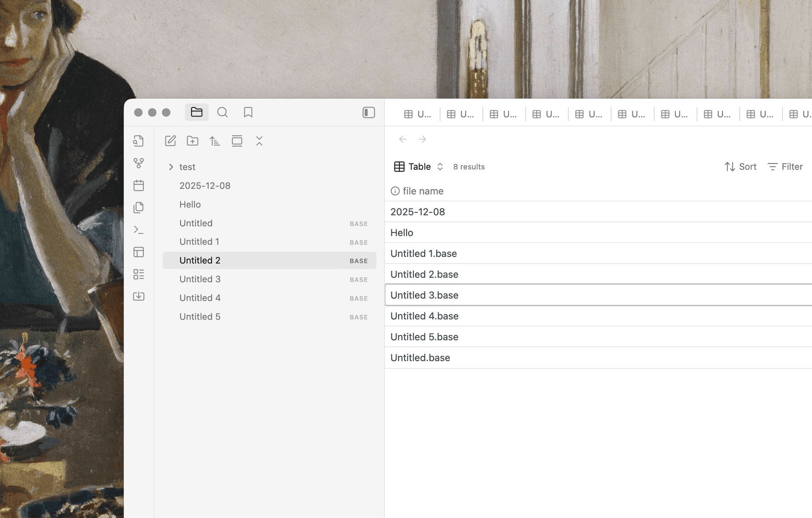This screenshot has width=812, height=518.
Task: Collapse all folders in explorer
Action: point(259,141)
